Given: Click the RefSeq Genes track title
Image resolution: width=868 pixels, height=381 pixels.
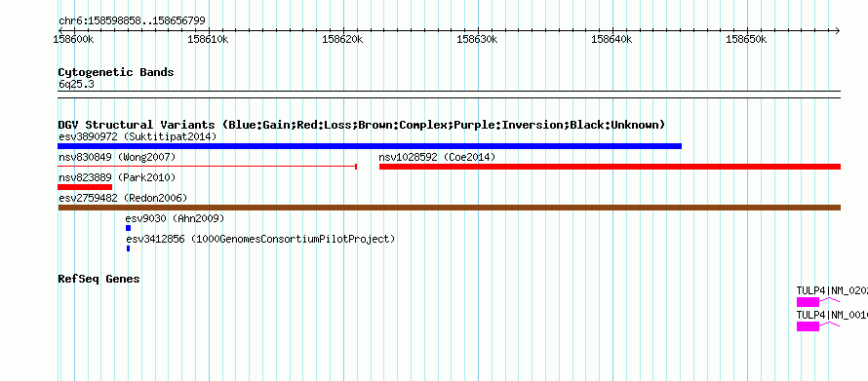Looking at the screenshot, I should coord(99,279).
